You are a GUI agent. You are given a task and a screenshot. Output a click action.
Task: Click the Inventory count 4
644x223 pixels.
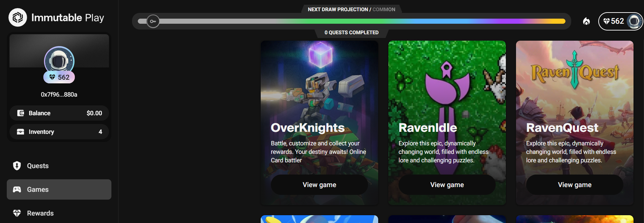tap(100, 132)
